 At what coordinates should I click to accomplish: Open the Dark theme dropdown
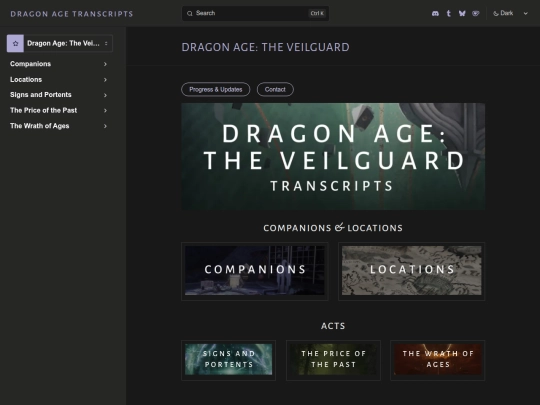tap(511, 13)
